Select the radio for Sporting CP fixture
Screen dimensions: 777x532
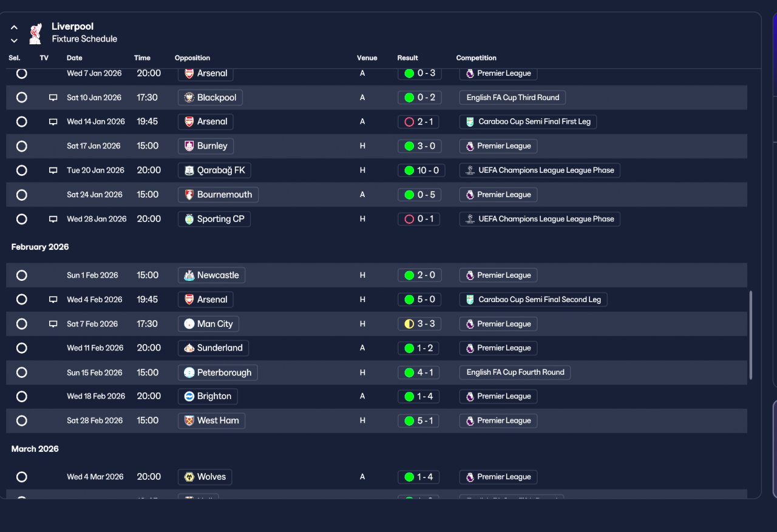coord(22,219)
